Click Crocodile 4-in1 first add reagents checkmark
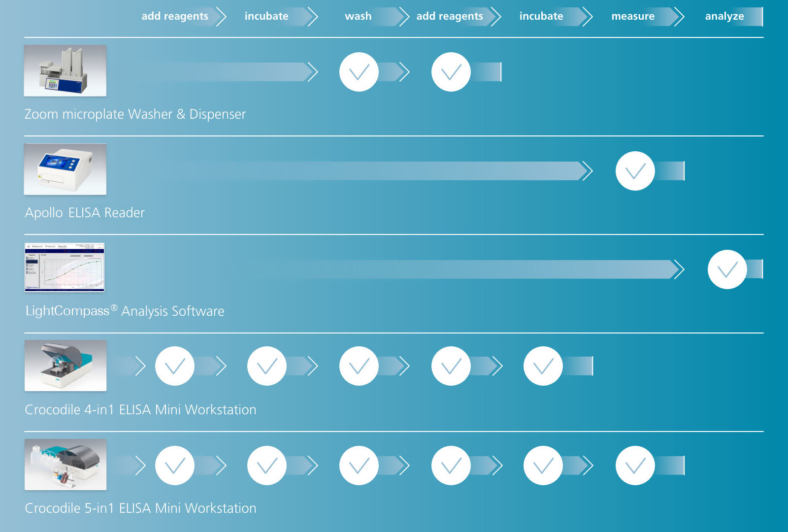The width and height of the screenshot is (788, 532). point(175,366)
